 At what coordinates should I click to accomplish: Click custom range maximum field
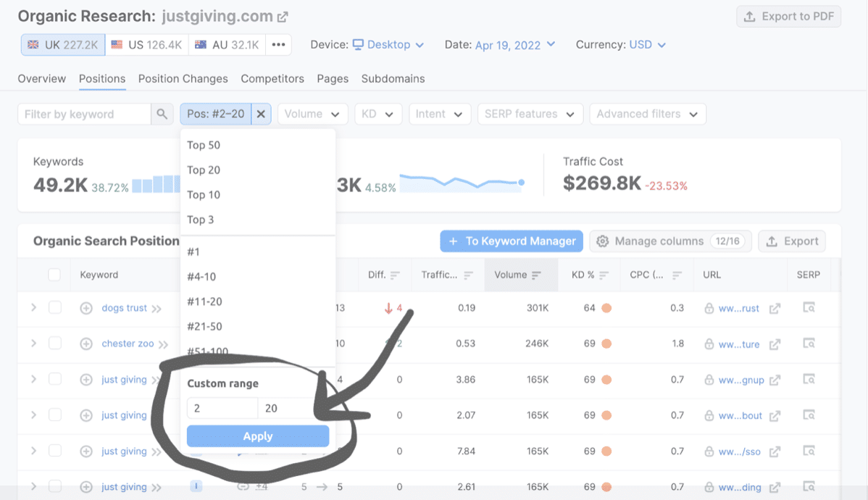click(x=293, y=409)
